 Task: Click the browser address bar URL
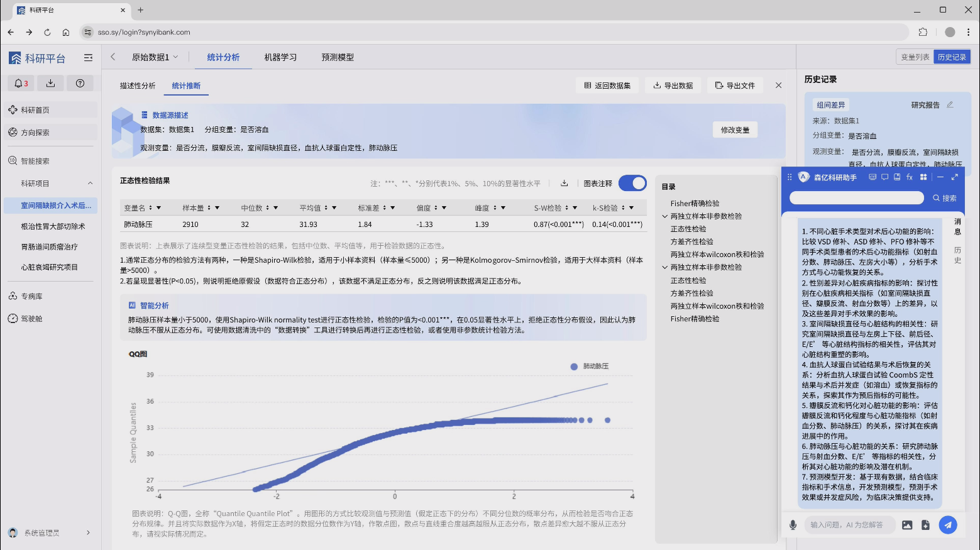coord(144,32)
